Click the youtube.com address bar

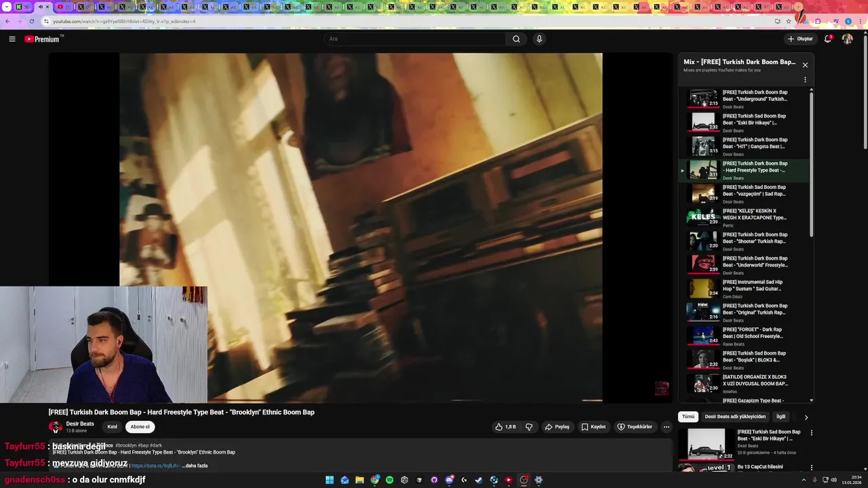point(407,21)
